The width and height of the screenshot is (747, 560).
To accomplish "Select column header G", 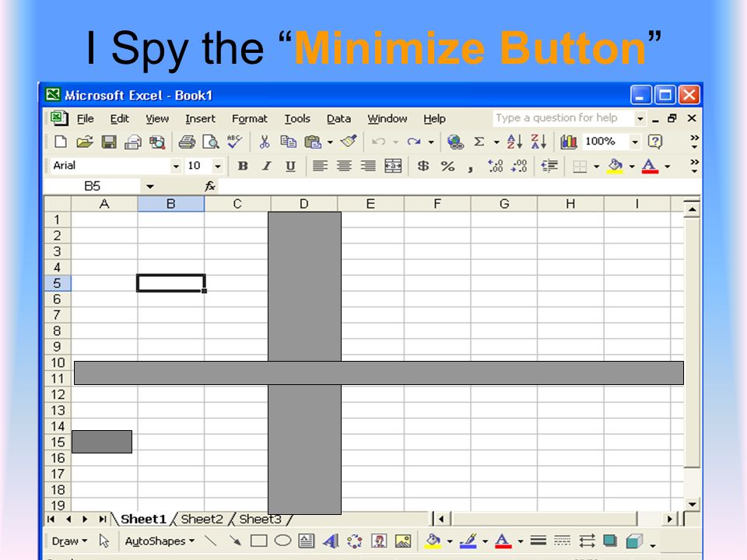I will pyautogui.click(x=504, y=204).
